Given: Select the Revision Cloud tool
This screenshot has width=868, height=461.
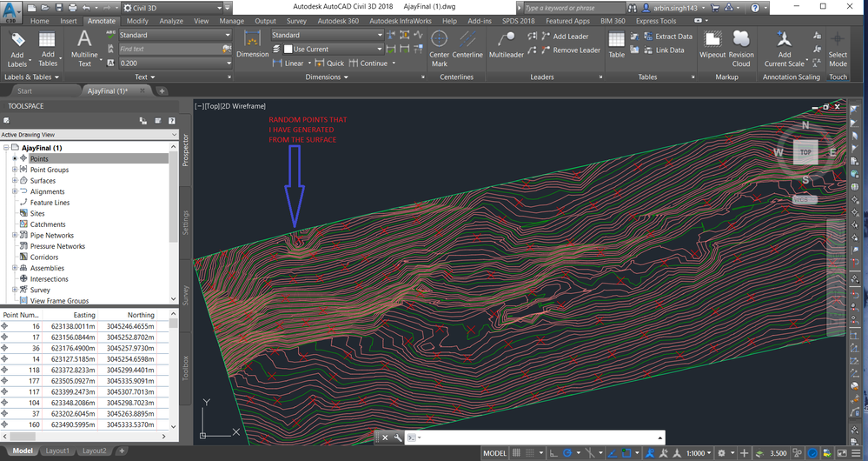Looking at the screenshot, I should [741, 50].
